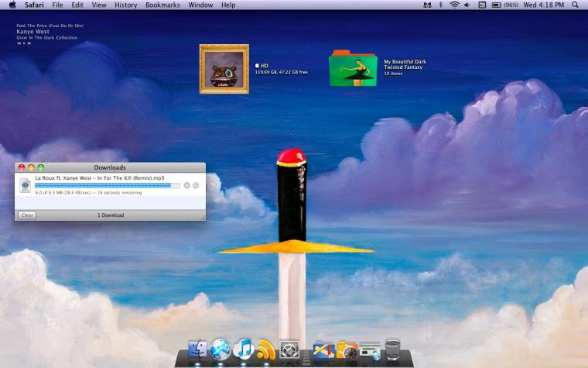Click the Clear button in Downloads window

click(27, 215)
